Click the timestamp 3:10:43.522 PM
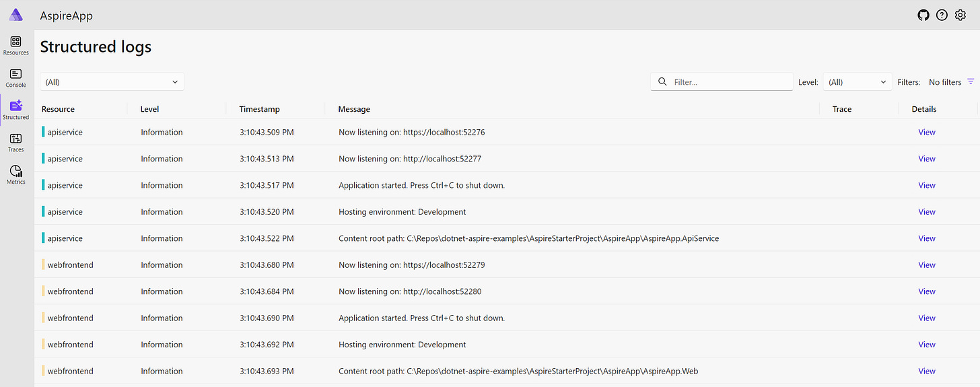The image size is (980, 387). pyautogui.click(x=267, y=238)
